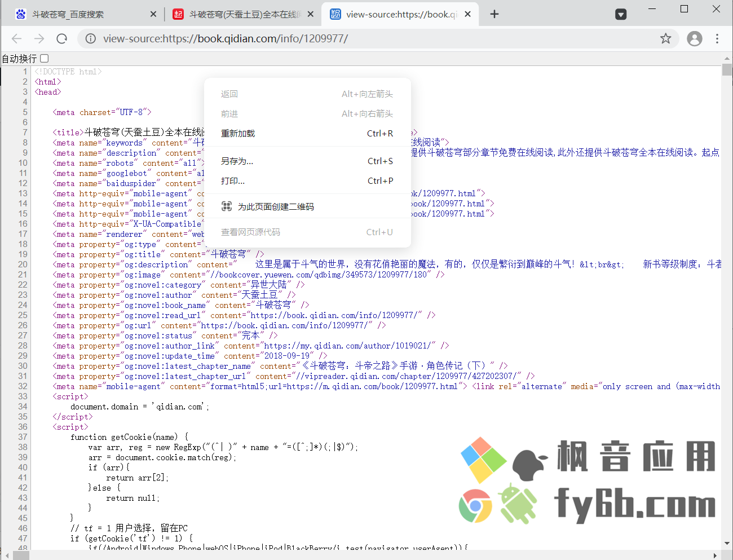
Task: Open the my.qidian.com author link on line 28
Action: 348,346
